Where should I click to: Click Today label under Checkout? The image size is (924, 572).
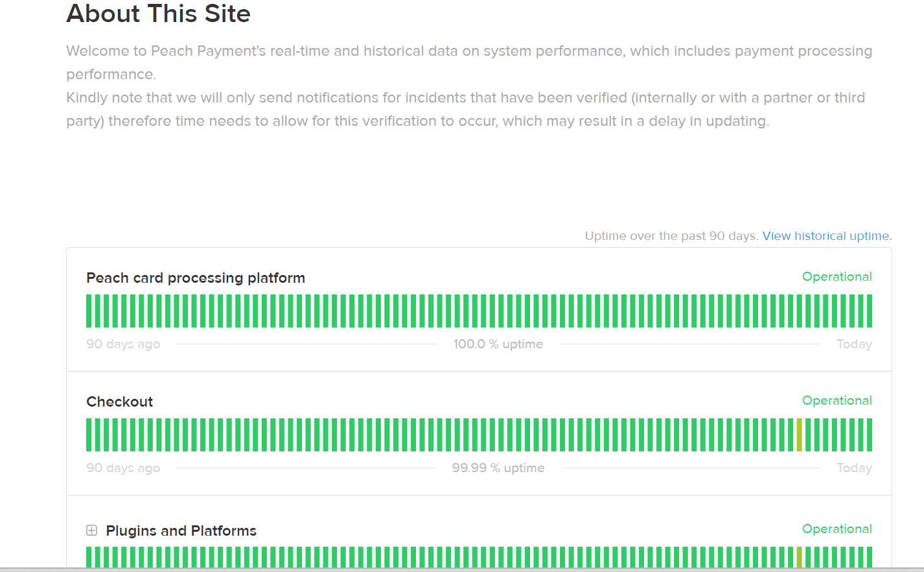(854, 468)
